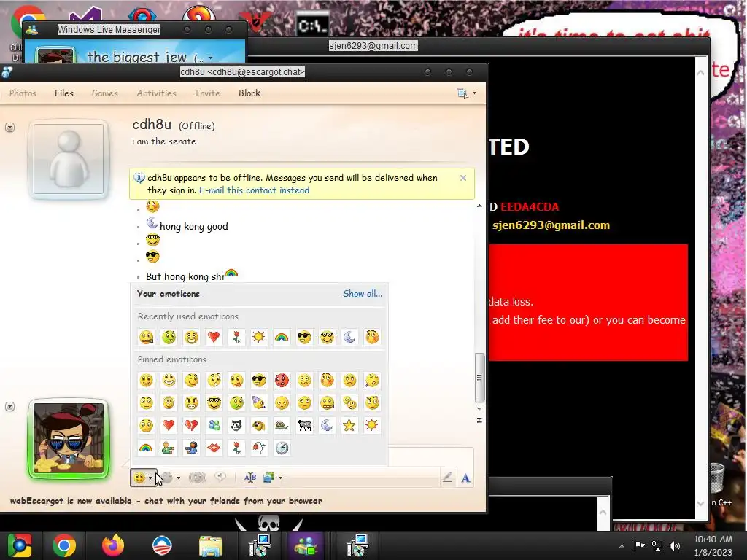This screenshot has width=747, height=560.
Task: Insert the pinned sunglasses emoticon
Action: pyautogui.click(x=259, y=380)
